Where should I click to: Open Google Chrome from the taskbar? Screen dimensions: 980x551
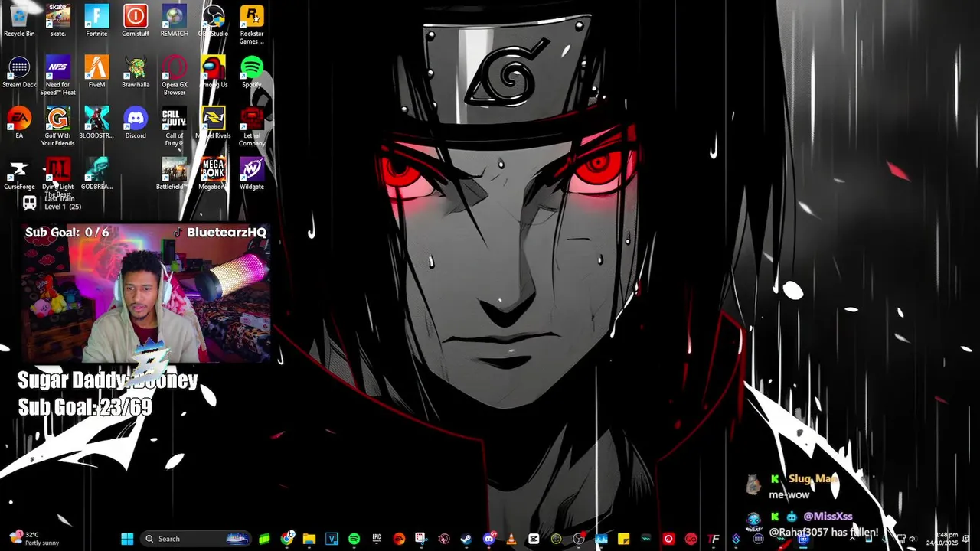[287, 539]
